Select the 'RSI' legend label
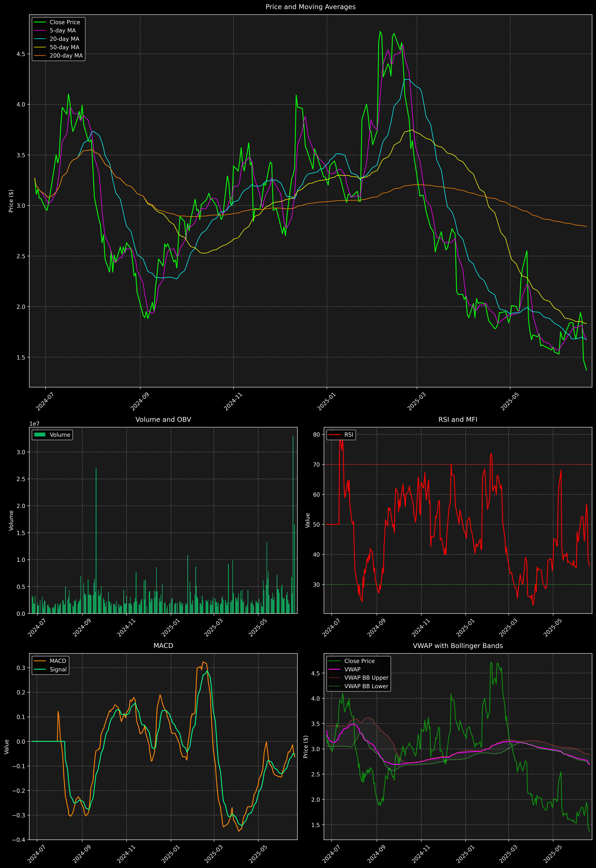596x868 pixels. tap(349, 435)
